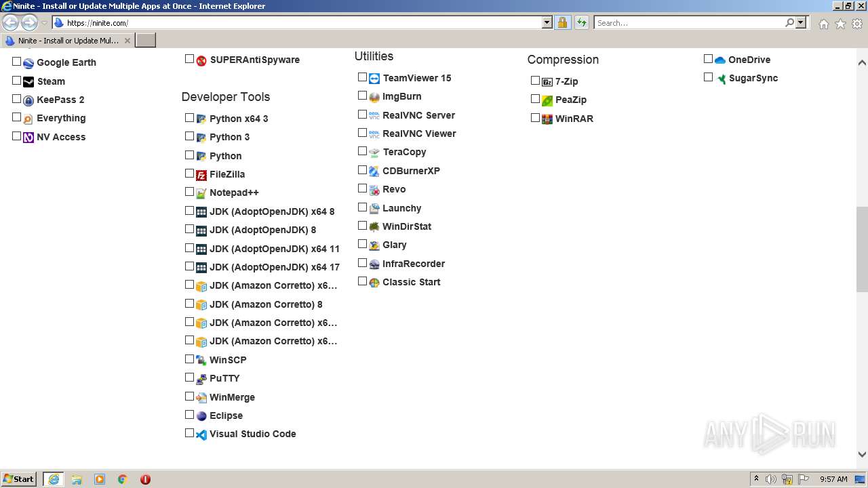Click the page scrollbar down arrow
Image resolution: width=868 pixels, height=488 pixels.
click(x=862, y=455)
